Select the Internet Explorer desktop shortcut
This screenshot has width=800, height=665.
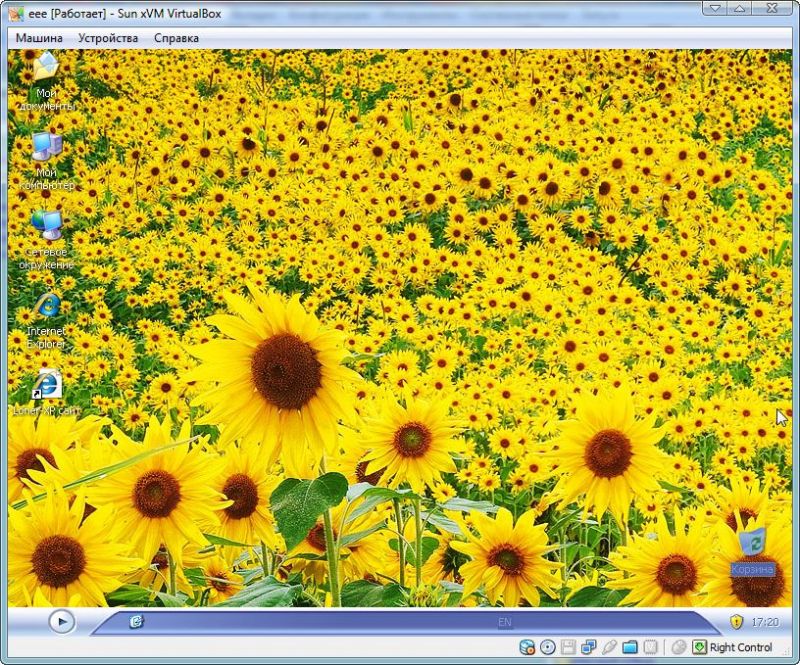[x=46, y=306]
